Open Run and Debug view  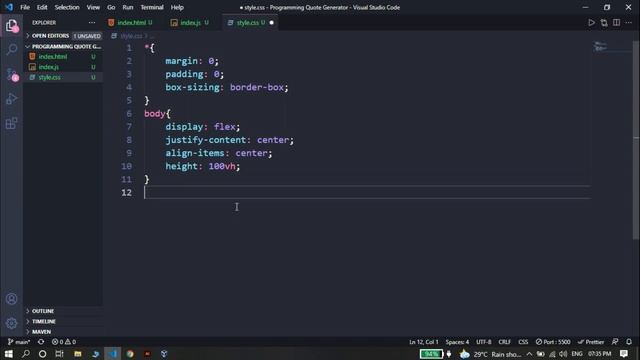[11, 99]
